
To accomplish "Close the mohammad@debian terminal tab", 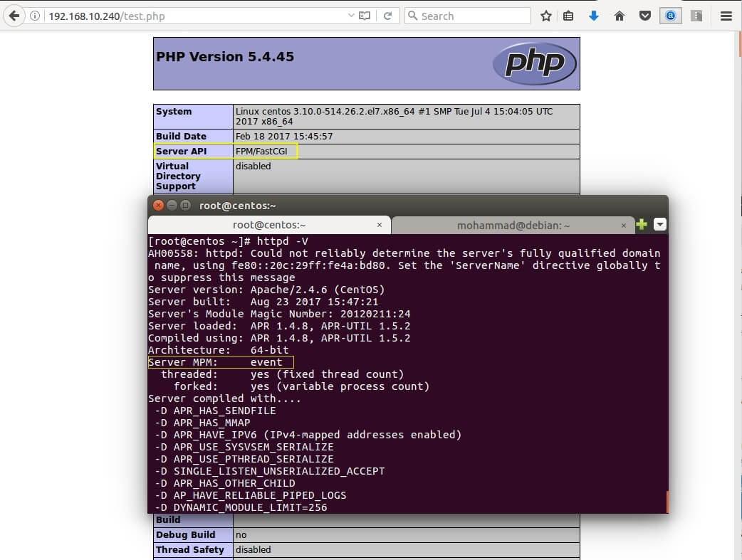I will (624, 225).
